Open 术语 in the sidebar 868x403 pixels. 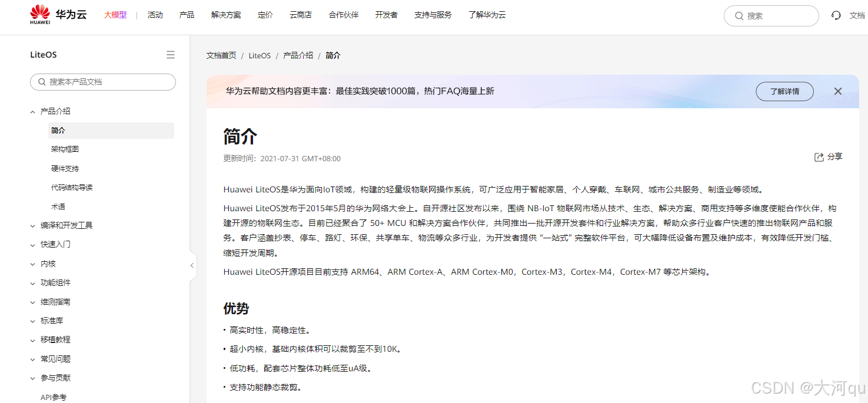[58, 207]
